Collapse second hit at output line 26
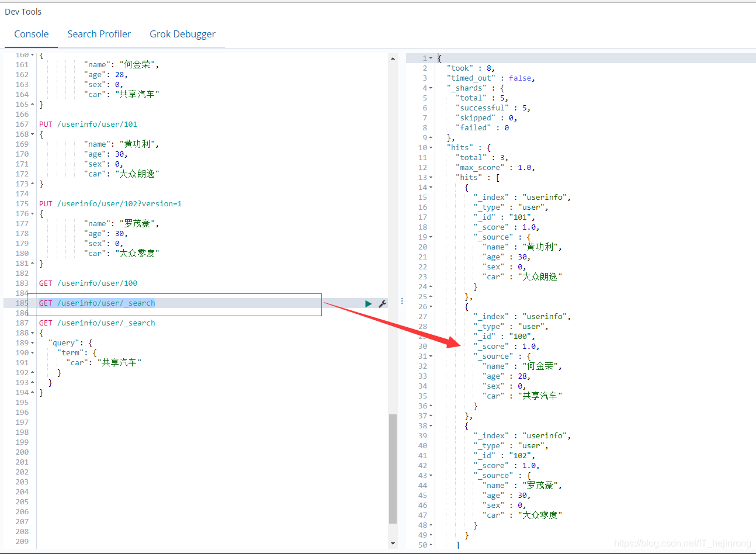 [x=431, y=307]
